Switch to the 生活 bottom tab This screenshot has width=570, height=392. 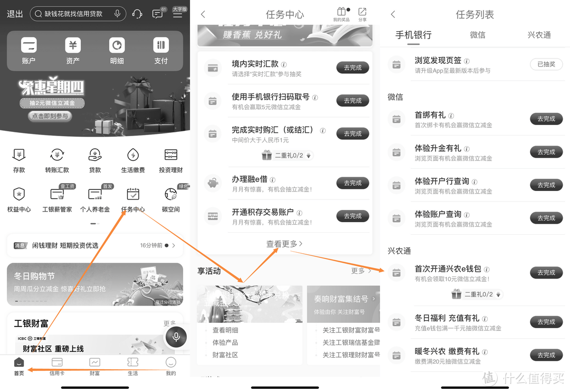[x=132, y=366]
